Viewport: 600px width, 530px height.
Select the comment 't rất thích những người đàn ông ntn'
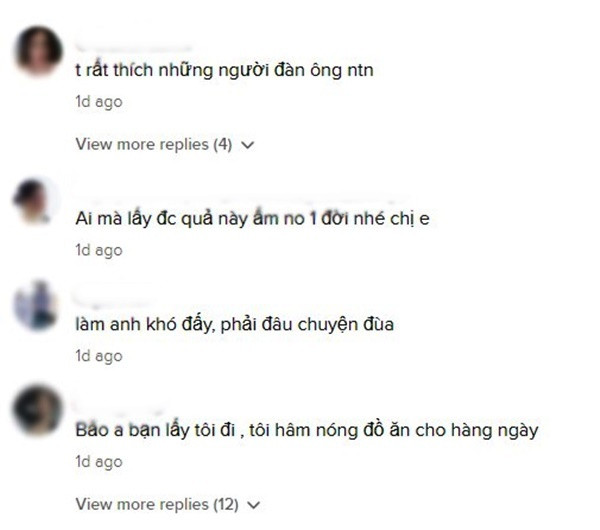pyautogui.click(x=224, y=70)
